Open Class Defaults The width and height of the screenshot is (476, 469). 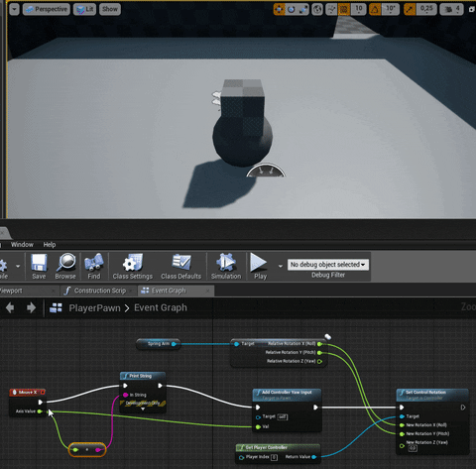point(180,267)
